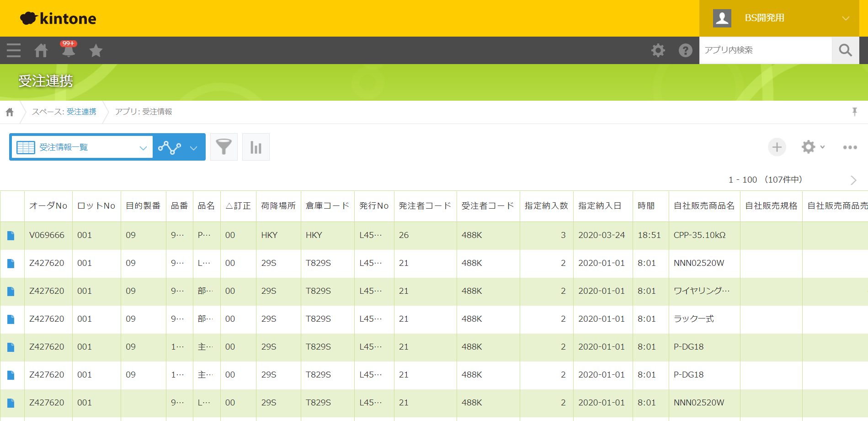The height and width of the screenshot is (421, 868).
Task: Open the kintone settings gear in header
Action: click(x=658, y=50)
